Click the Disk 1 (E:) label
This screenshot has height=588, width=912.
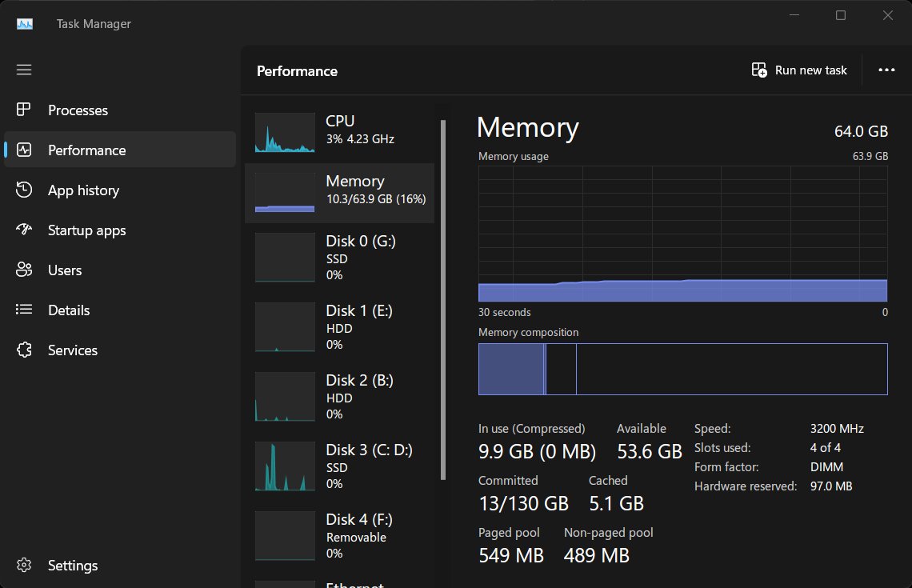click(x=359, y=310)
